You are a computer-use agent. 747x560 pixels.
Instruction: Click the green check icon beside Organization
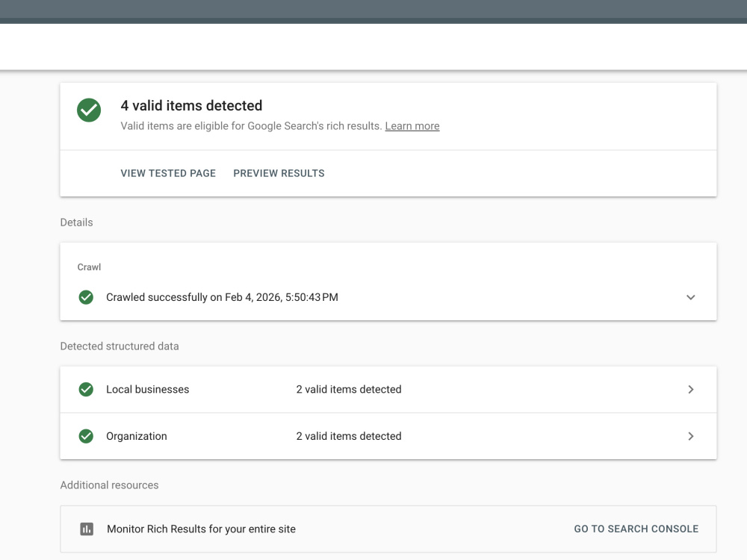click(x=86, y=436)
